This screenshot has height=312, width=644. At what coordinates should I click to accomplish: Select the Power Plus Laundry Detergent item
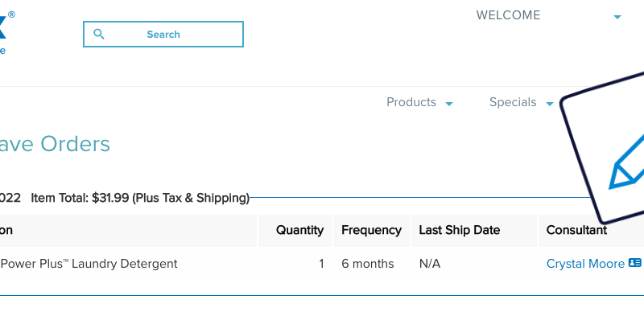point(89,264)
